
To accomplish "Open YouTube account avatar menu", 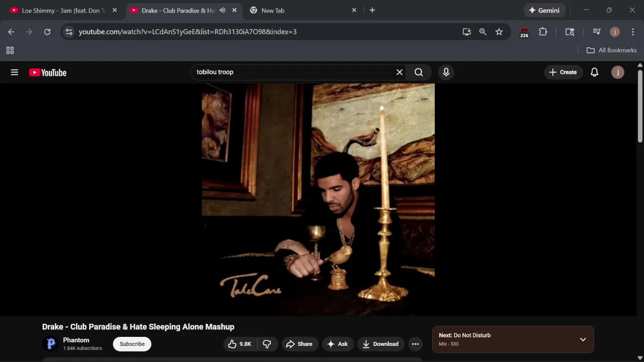I will (618, 72).
